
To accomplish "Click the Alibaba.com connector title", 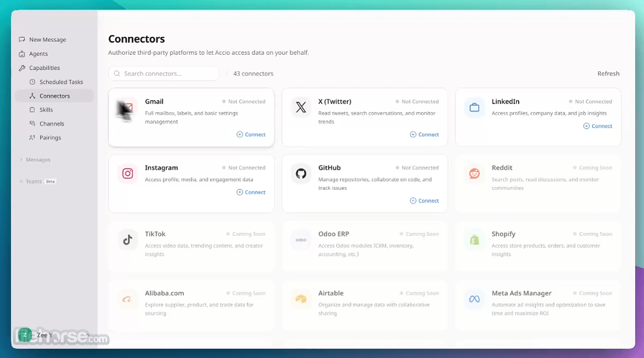I will tap(164, 293).
